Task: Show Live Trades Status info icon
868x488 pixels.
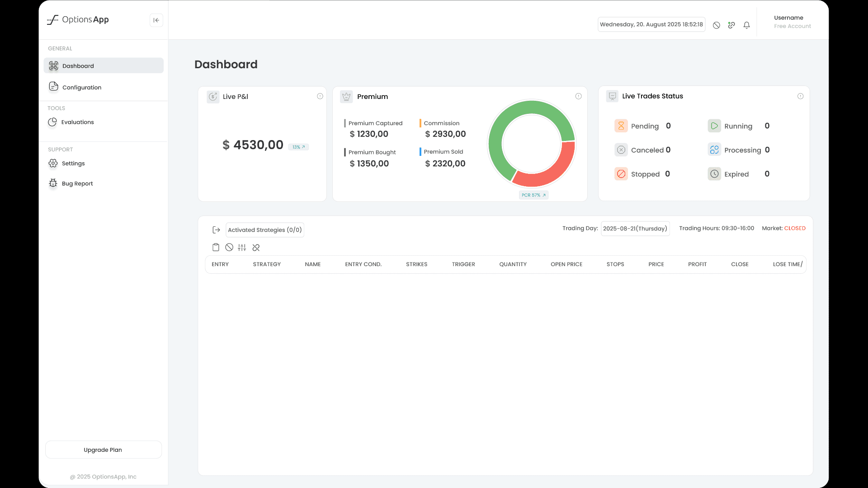Action: 800,96
